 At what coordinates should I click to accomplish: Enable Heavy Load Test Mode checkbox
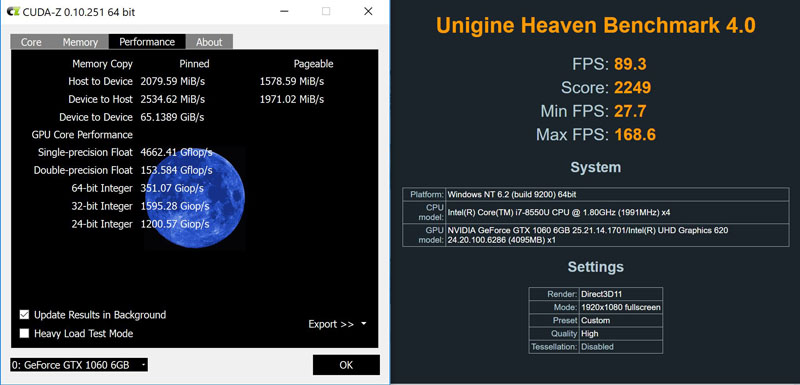pos(24,333)
